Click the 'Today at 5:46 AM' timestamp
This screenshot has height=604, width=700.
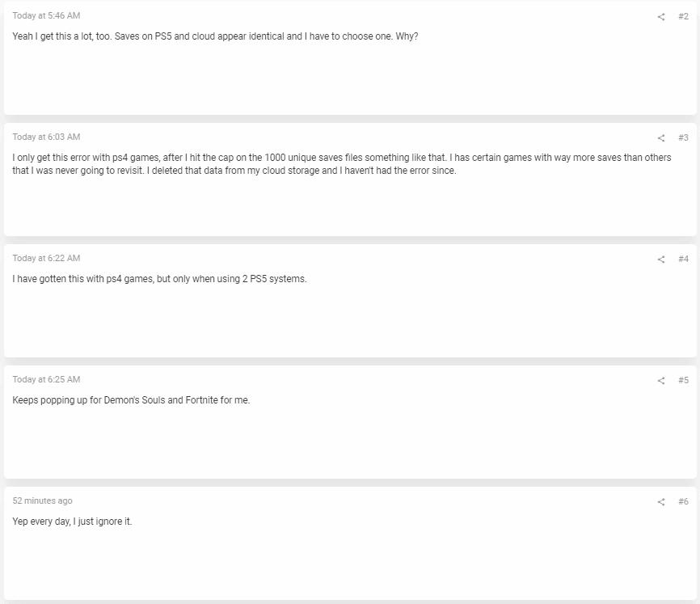[46, 15]
